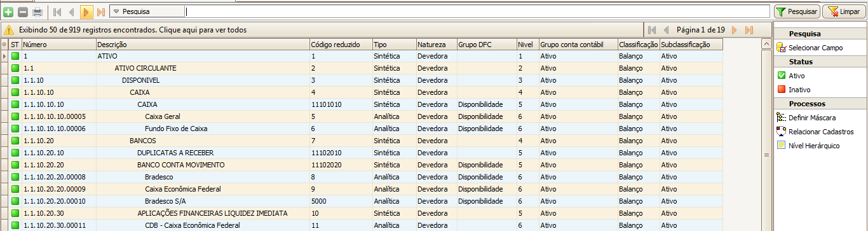The height and width of the screenshot is (231, 868).
Task: Click number cell '1.1.10.10' of CAIXA level 4
Action: pos(58,92)
